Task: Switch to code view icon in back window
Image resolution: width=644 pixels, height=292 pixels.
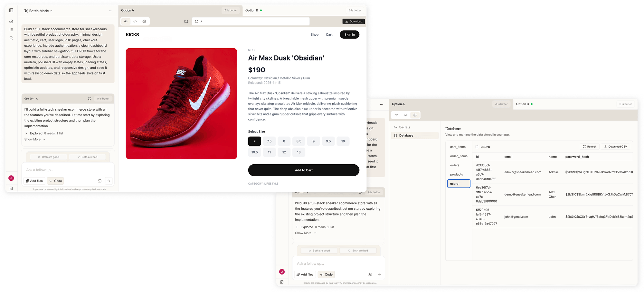Action: point(406,115)
